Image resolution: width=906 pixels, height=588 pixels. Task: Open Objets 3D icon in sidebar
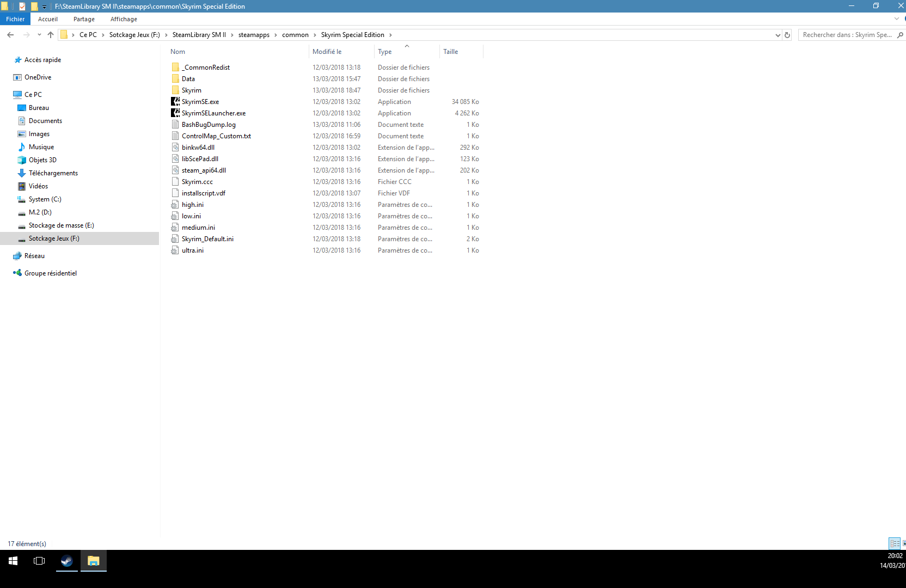pyautogui.click(x=22, y=160)
